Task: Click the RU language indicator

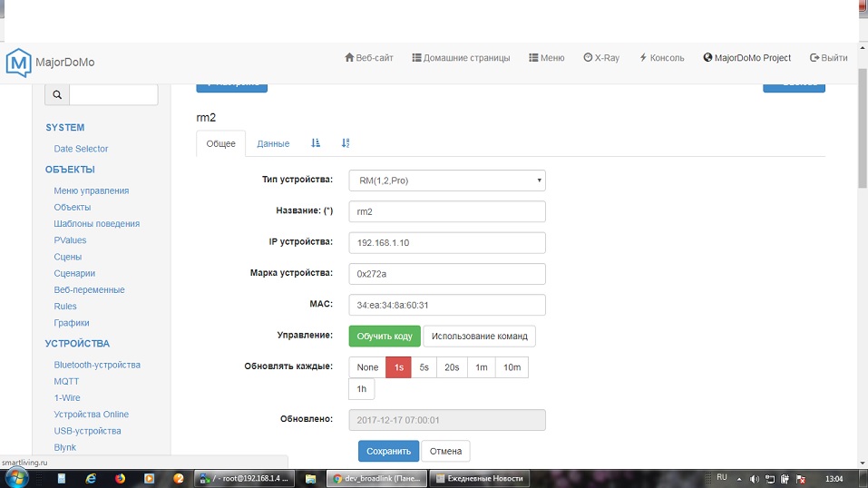Action: coord(721,477)
